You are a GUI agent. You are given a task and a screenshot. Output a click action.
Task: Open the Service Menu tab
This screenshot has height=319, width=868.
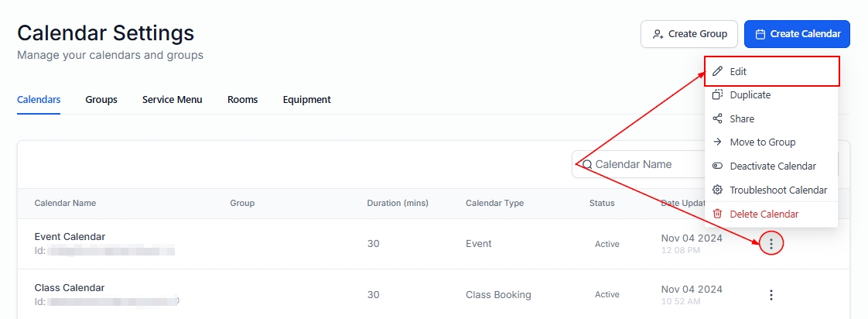tap(172, 100)
